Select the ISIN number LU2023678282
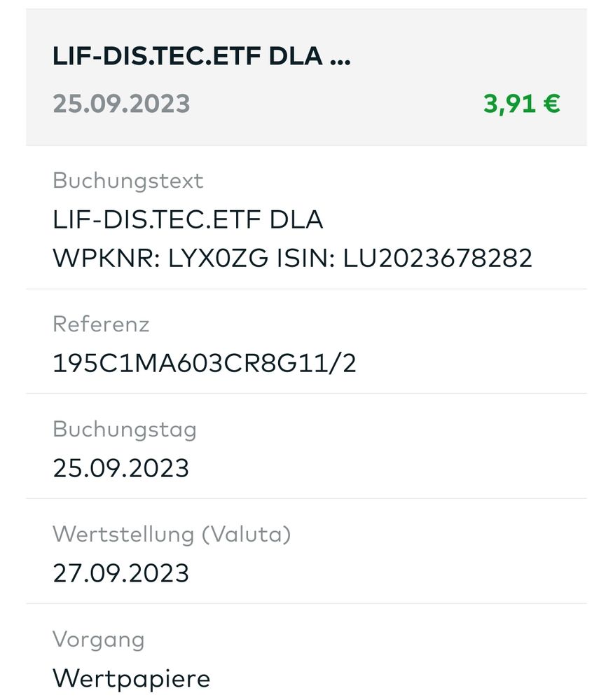This screenshot has width=613, height=700. point(438,259)
